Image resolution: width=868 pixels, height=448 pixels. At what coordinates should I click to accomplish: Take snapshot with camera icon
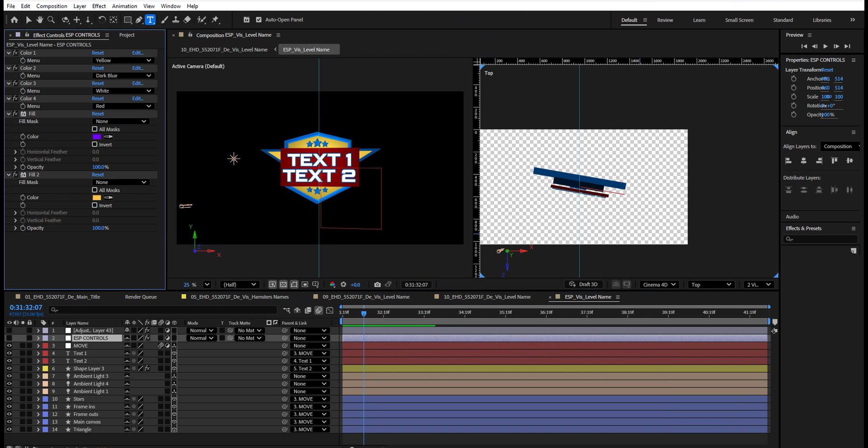[x=377, y=285]
